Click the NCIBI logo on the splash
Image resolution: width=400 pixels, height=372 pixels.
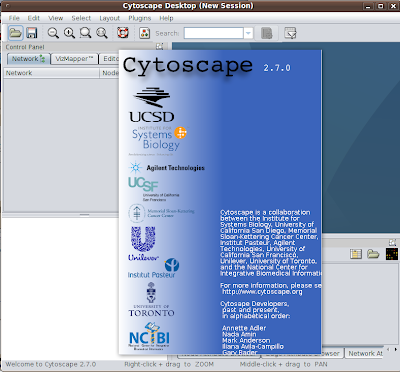coord(149,336)
